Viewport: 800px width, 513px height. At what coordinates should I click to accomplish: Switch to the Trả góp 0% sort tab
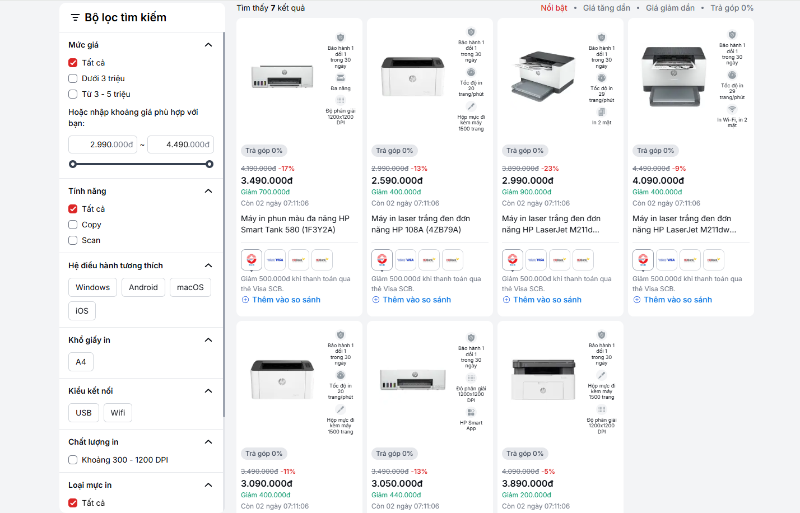(x=732, y=8)
